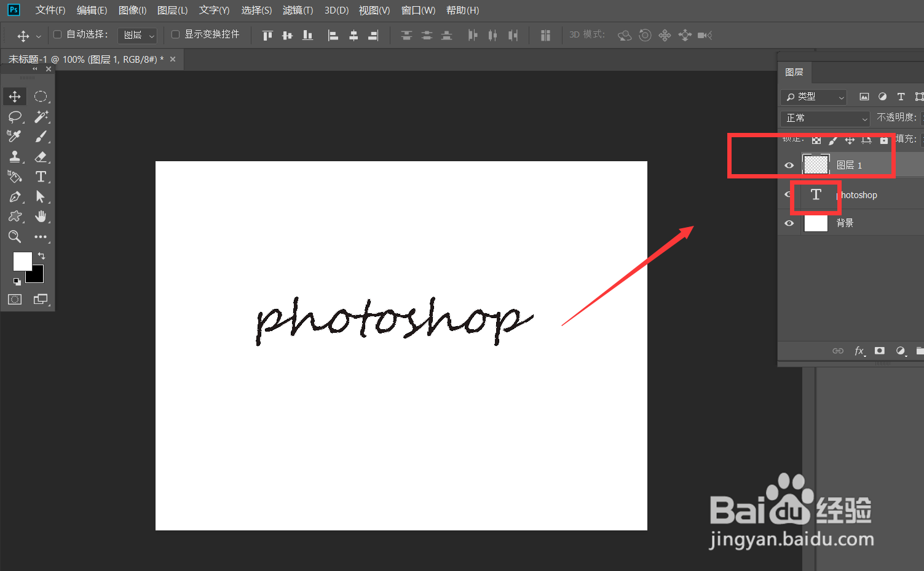This screenshot has width=924, height=571.
Task: Filter layers by adjustment layer icon
Action: 882,97
